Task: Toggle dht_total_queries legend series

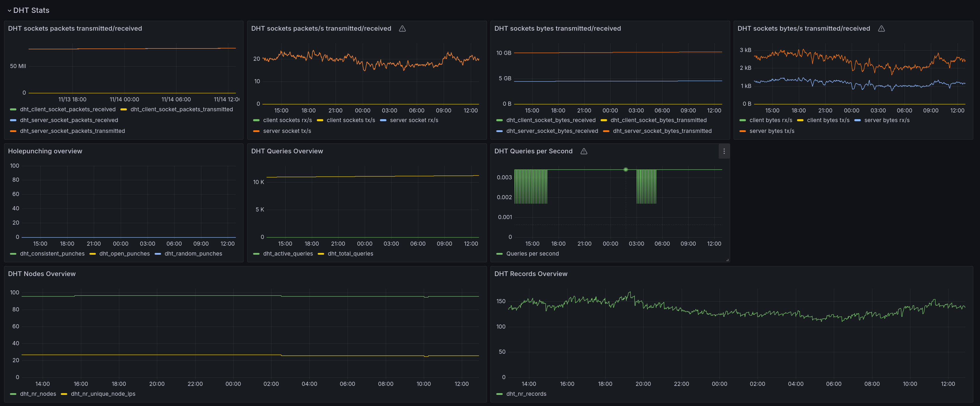Action: pyautogui.click(x=350, y=254)
